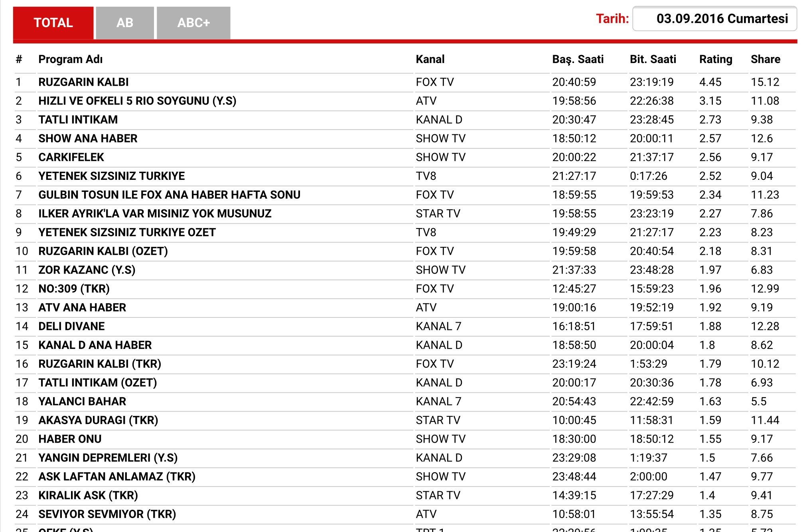Image resolution: width=807 pixels, height=532 pixels.
Task: Click the KANAL 7 cell for YALANCI BAHAR
Action: (x=438, y=402)
